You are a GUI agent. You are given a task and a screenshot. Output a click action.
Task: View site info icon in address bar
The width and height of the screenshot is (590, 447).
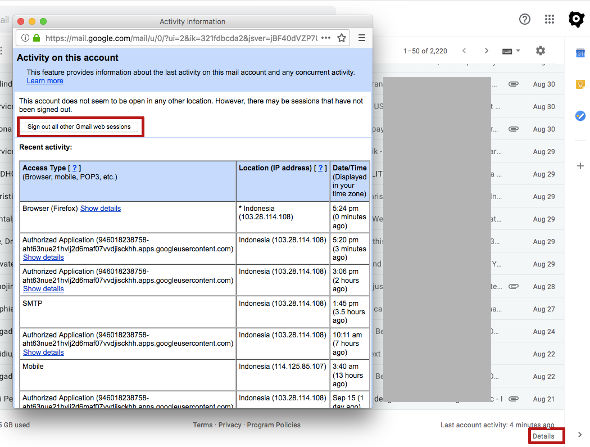(x=25, y=38)
